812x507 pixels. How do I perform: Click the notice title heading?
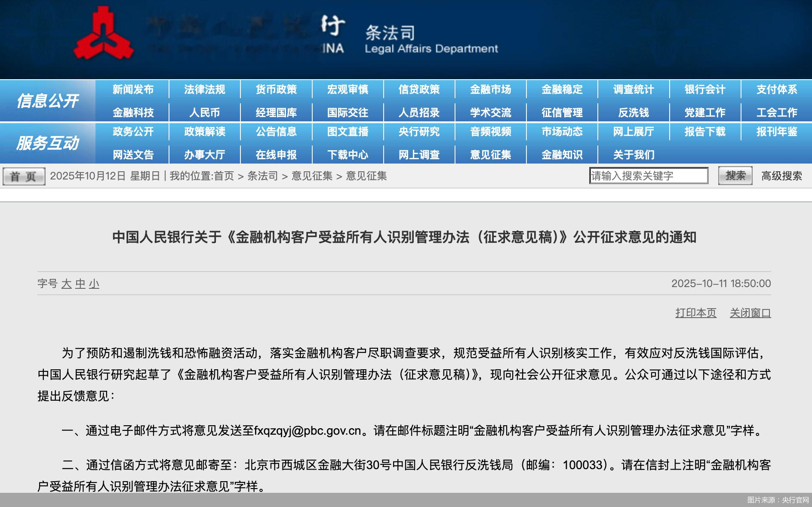pos(404,237)
